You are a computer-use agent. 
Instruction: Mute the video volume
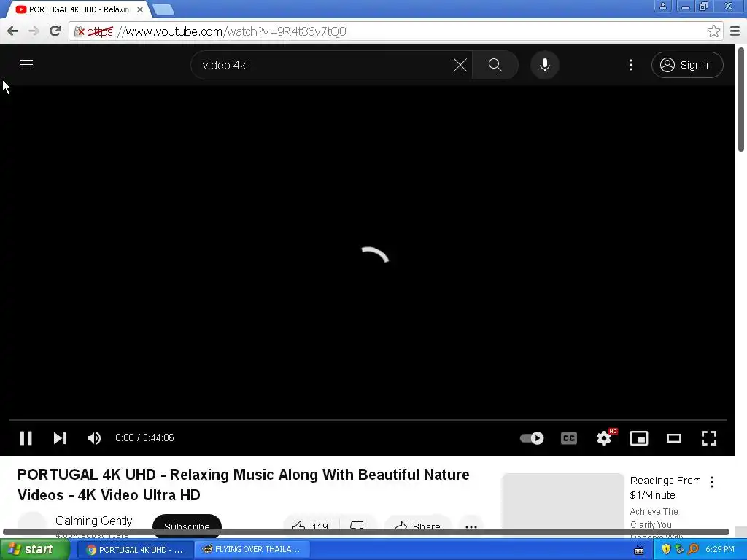pyautogui.click(x=94, y=438)
